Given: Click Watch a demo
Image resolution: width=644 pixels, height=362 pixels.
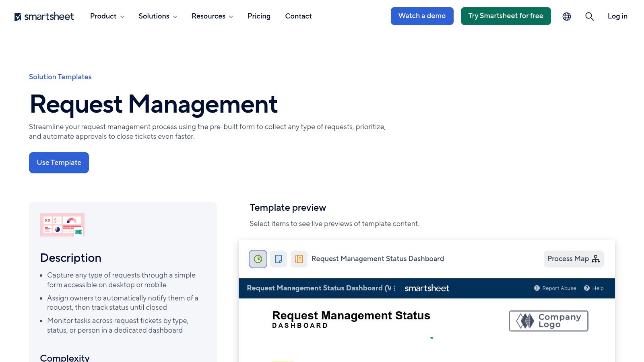Looking at the screenshot, I should pos(422,16).
